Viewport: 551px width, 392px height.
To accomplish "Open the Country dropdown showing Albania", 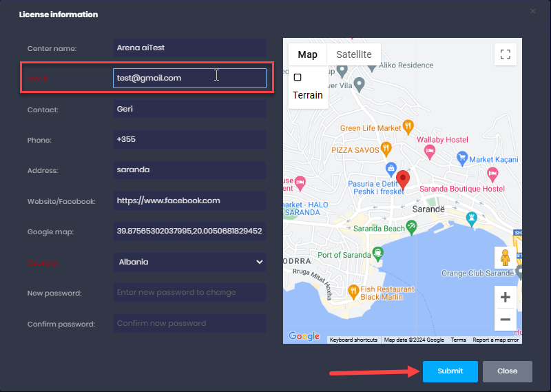I will coord(189,262).
